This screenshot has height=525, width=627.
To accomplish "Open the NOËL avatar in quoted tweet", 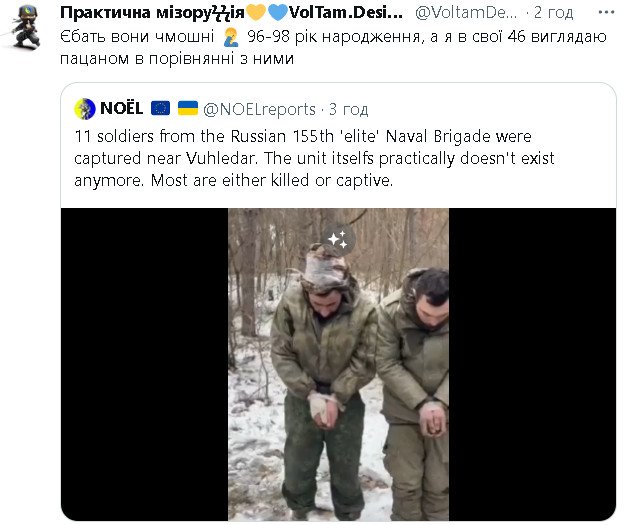I will point(86,108).
